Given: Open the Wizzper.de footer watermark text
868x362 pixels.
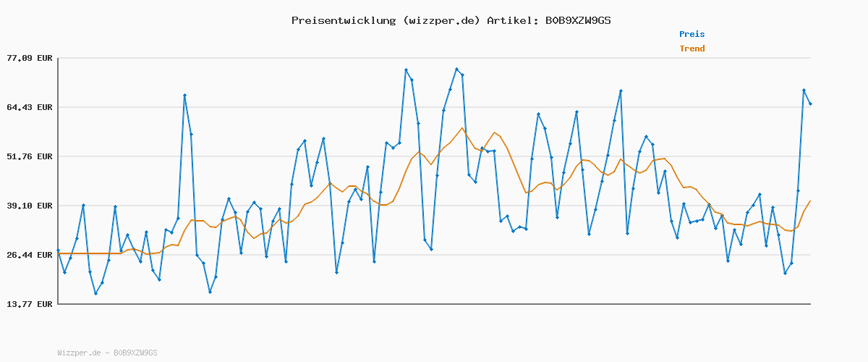Looking at the screenshot, I should pos(107,353).
